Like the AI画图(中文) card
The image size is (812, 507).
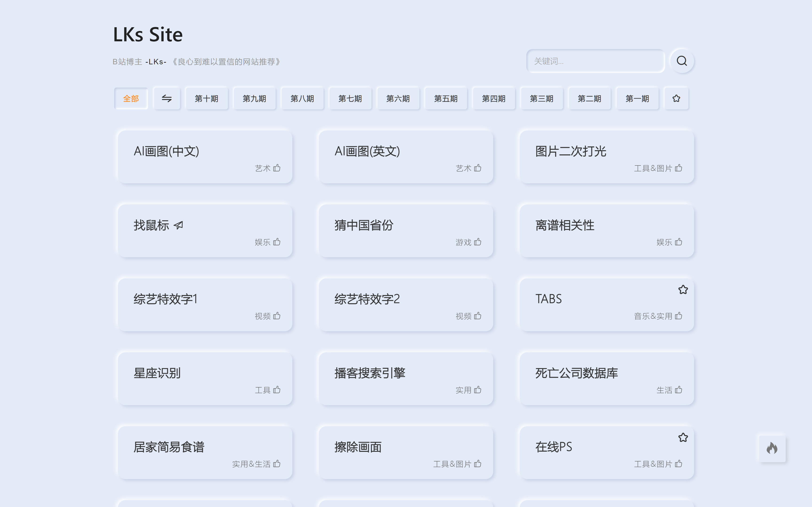tap(277, 168)
